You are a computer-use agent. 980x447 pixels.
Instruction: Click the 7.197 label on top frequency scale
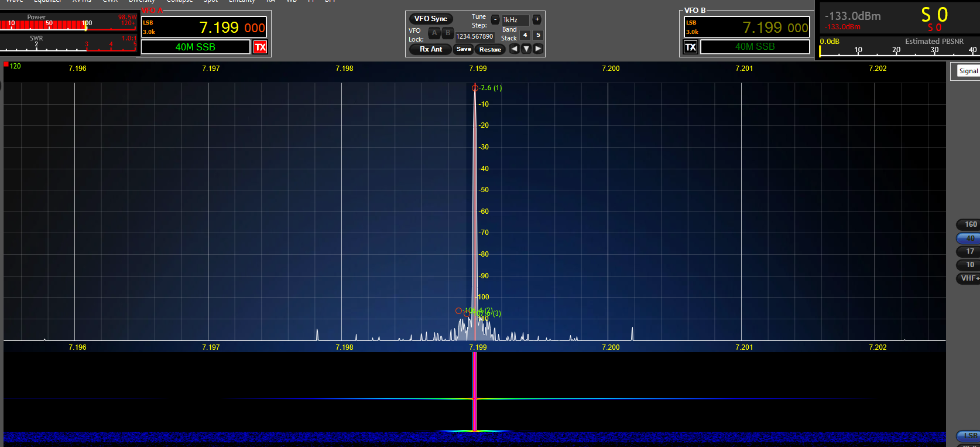point(211,69)
